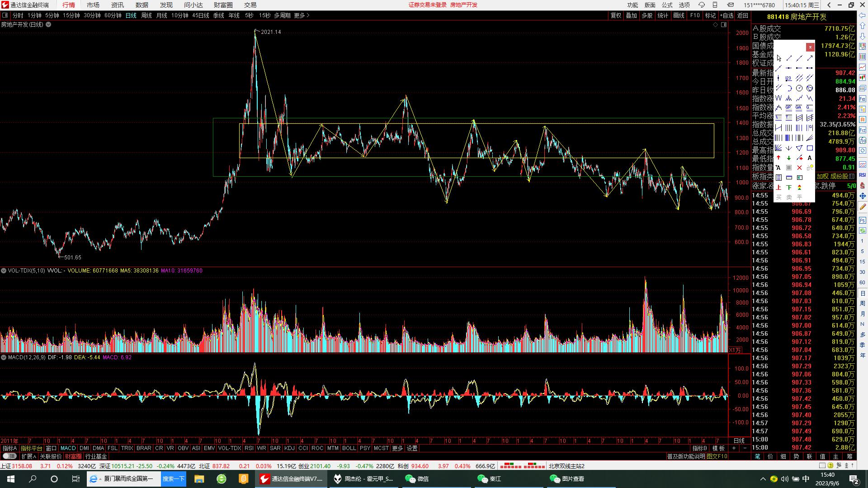Select the 日线 period

pyautogui.click(x=131, y=15)
